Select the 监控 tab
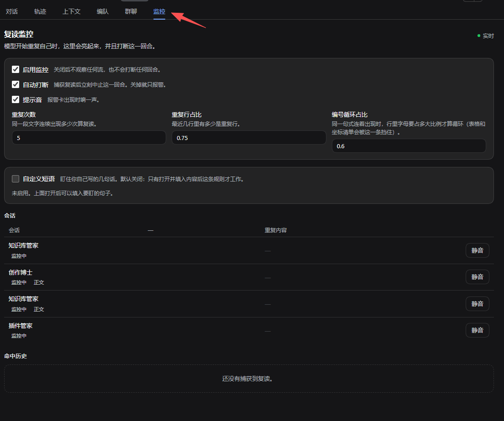 tap(159, 11)
